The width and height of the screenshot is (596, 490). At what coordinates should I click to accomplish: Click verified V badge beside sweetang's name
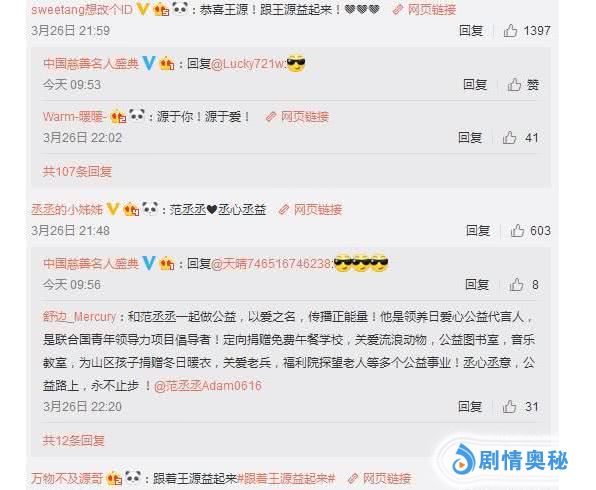143,9
